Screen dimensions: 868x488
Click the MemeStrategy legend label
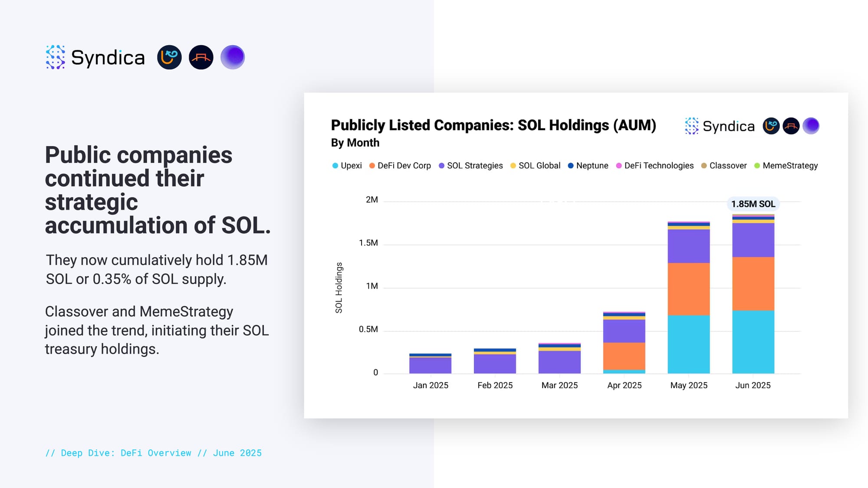tap(790, 166)
